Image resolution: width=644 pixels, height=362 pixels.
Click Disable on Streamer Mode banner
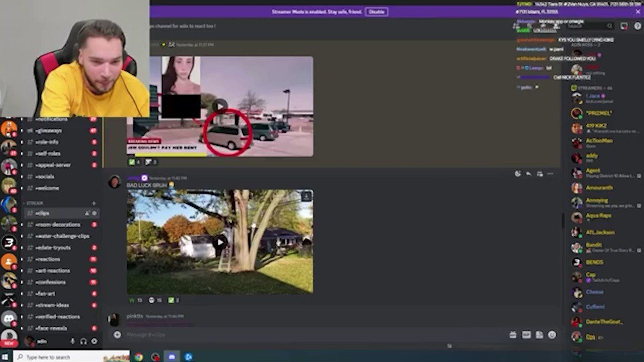[x=376, y=12]
